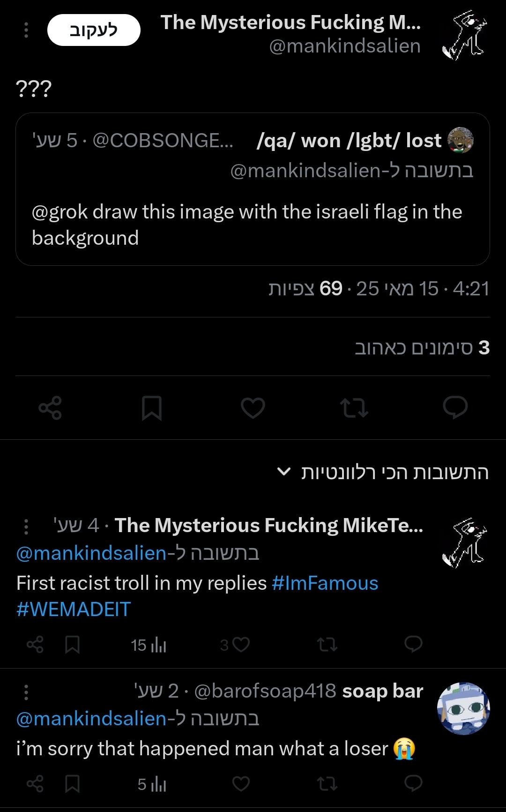This screenshot has width=506, height=812.
Task: Share the 'First racist troll' reply
Action: click(35, 645)
